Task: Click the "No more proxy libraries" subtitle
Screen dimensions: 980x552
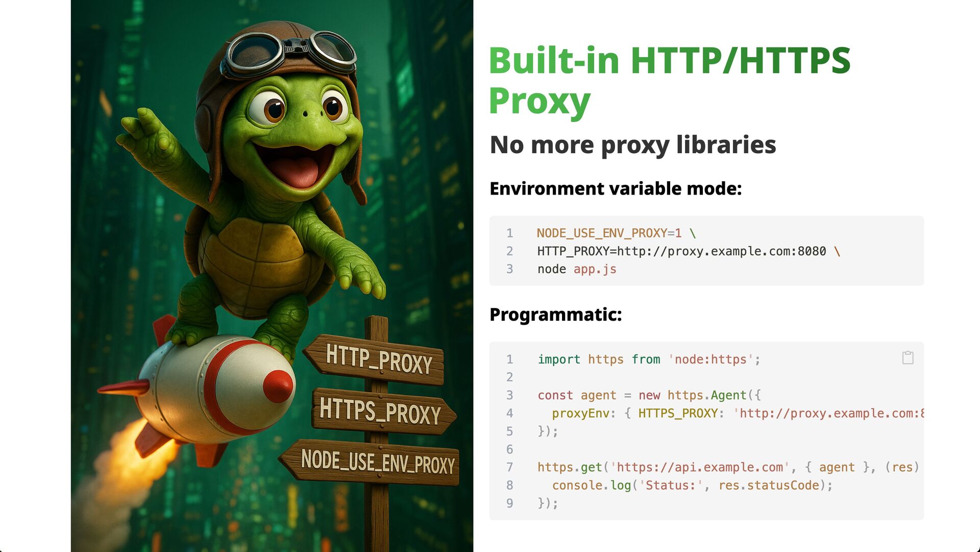Action: 632,145
